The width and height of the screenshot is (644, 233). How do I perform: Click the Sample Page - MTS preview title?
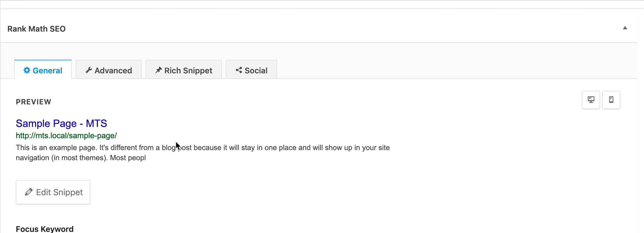[x=61, y=123]
